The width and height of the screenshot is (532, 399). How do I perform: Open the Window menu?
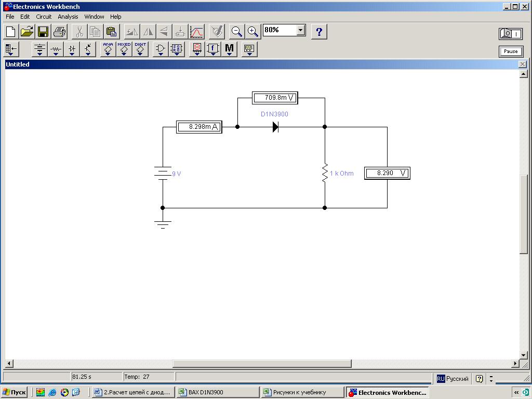(94, 17)
